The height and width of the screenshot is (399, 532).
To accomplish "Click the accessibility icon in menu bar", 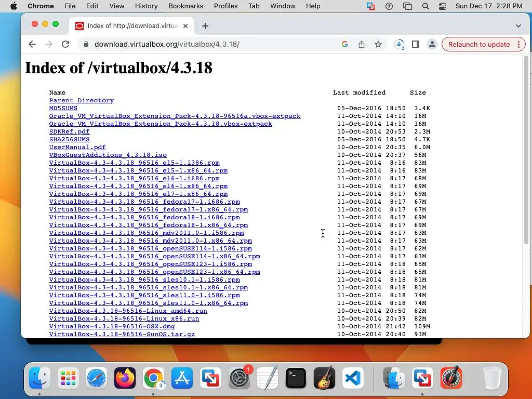I will pyautogui.click(x=389, y=6).
